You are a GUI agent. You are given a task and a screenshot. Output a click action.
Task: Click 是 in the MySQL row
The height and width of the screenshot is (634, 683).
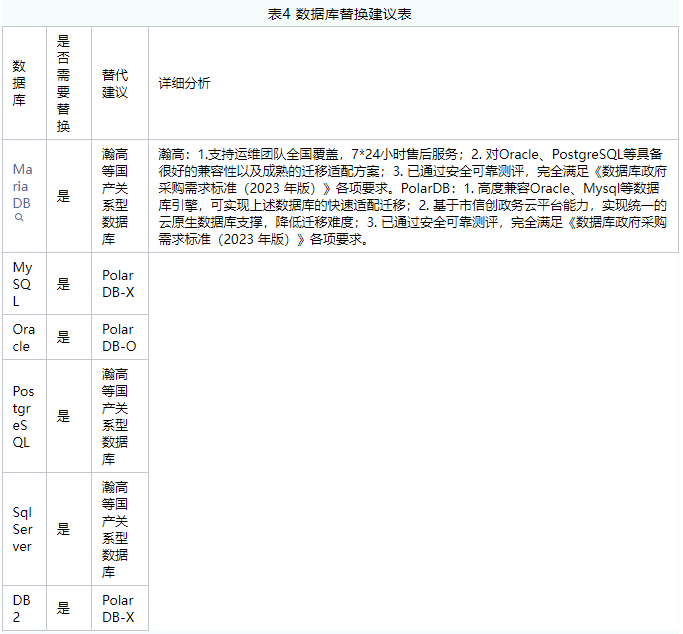tap(63, 284)
